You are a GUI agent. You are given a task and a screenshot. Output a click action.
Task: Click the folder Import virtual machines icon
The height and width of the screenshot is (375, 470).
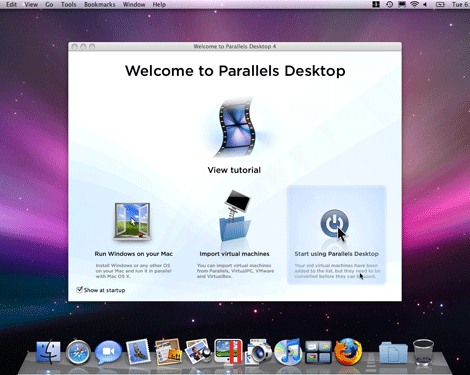tap(235, 216)
